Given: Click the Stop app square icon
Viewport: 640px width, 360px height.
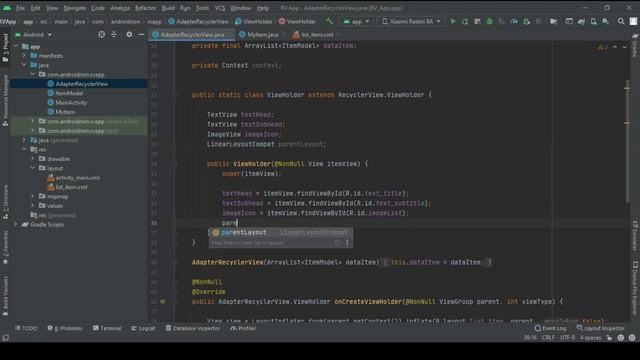Looking at the screenshot, I should click(538, 22).
